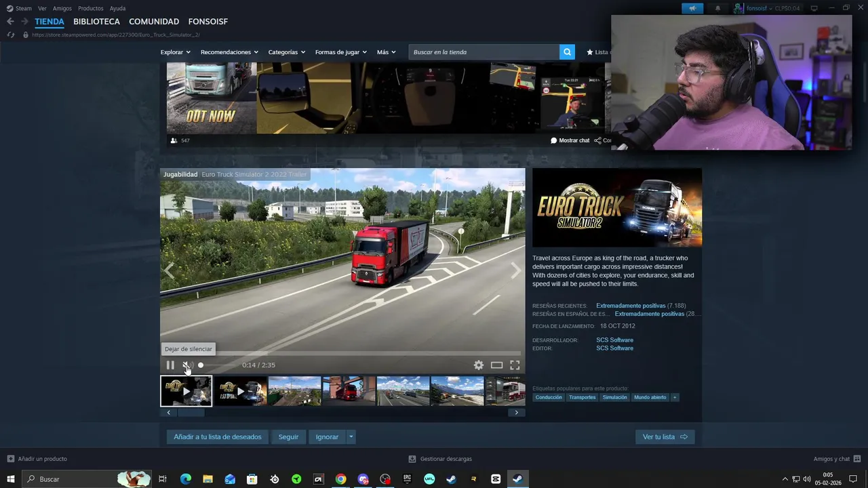868x488 pixels.
Task: Expand the Más dropdown
Action: [x=387, y=52]
